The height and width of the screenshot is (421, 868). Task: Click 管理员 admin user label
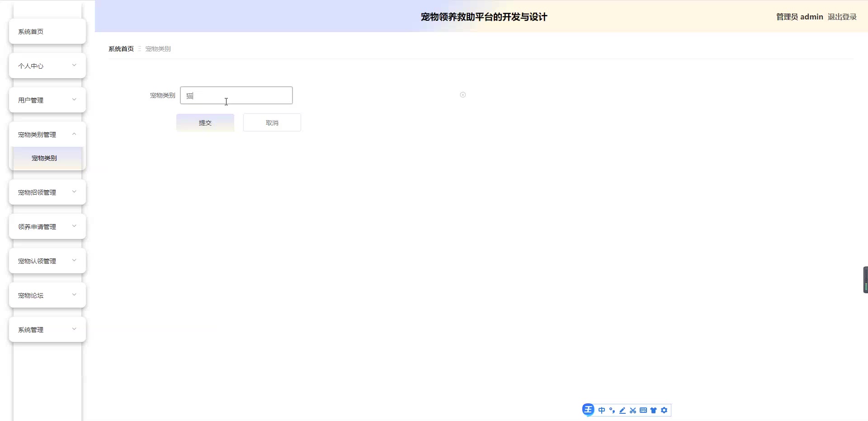coord(800,17)
